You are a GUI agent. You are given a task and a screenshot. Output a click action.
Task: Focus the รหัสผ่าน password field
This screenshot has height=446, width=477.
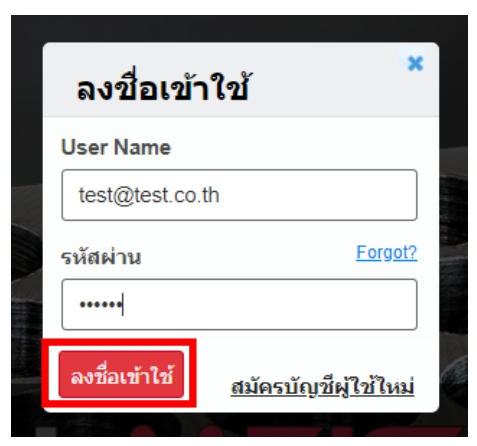tap(239, 304)
